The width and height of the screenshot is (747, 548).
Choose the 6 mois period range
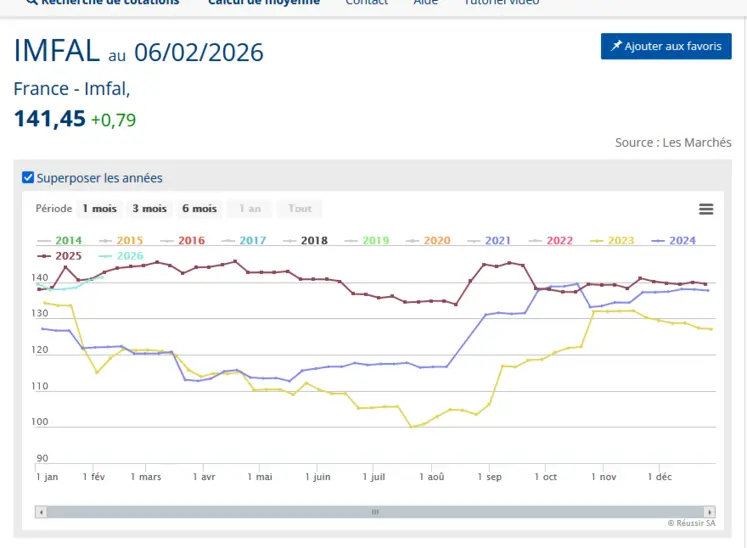(199, 209)
